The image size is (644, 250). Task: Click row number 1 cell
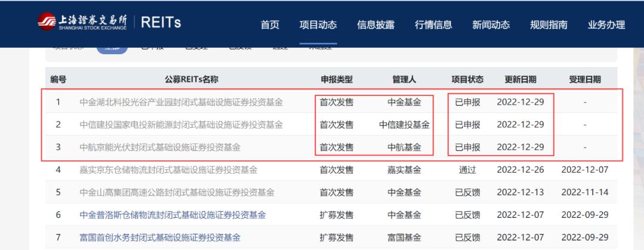pos(58,102)
